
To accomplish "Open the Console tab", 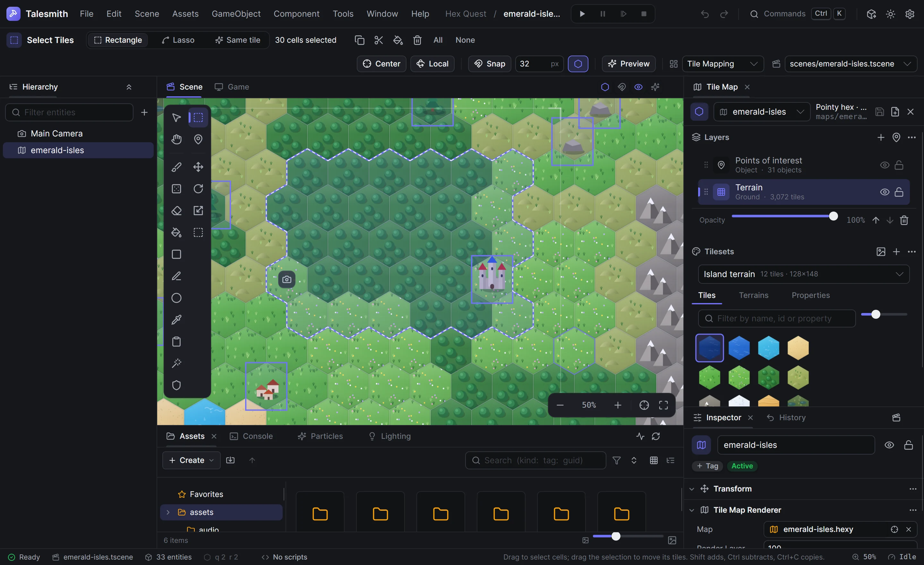I will (x=251, y=436).
